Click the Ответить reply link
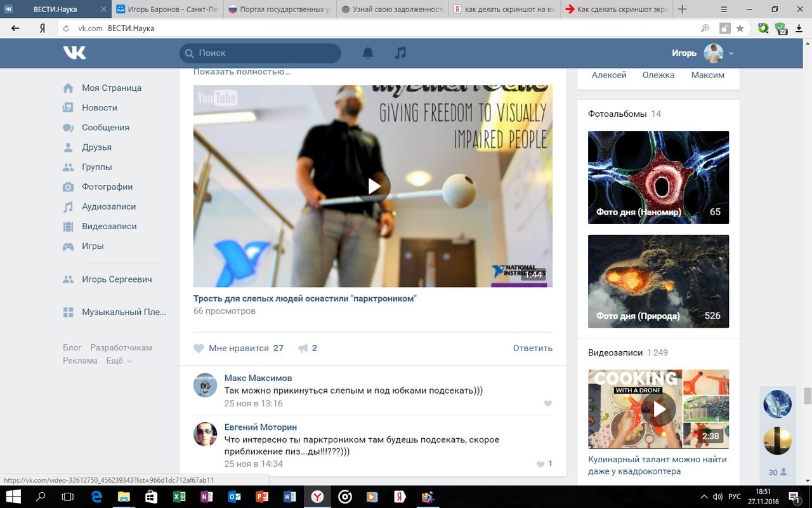The image size is (812, 508). (532, 348)
